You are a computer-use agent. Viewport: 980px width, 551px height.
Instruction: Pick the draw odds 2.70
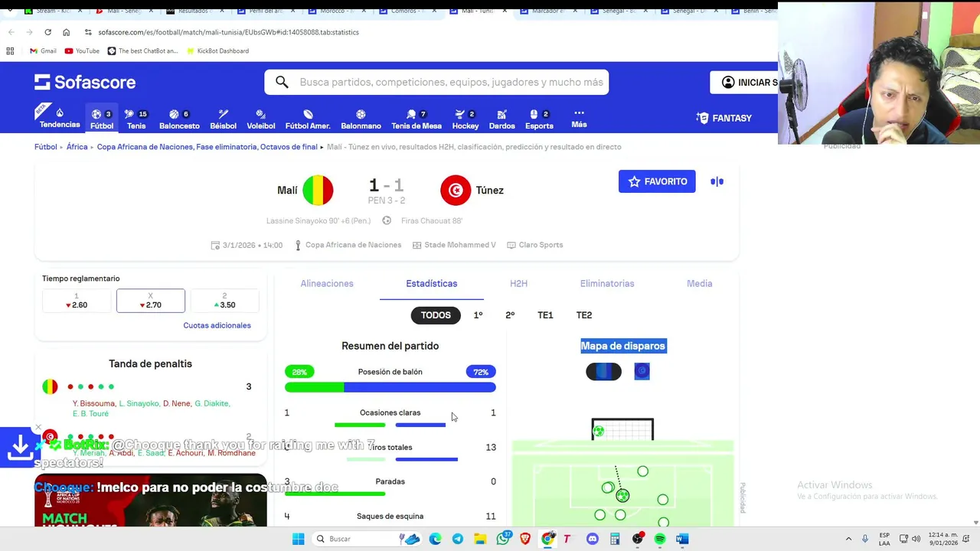click(x=150, y=301)
